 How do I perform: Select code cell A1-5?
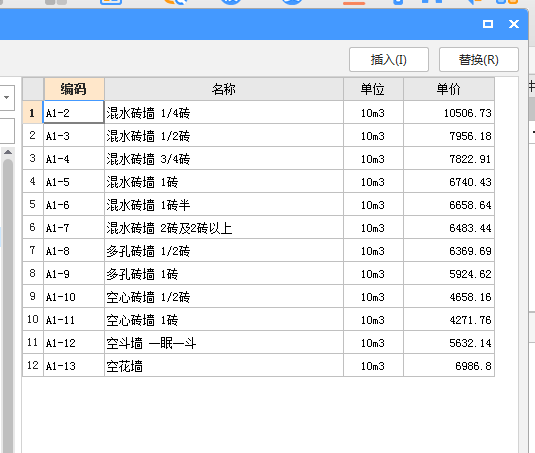point(74,181)
